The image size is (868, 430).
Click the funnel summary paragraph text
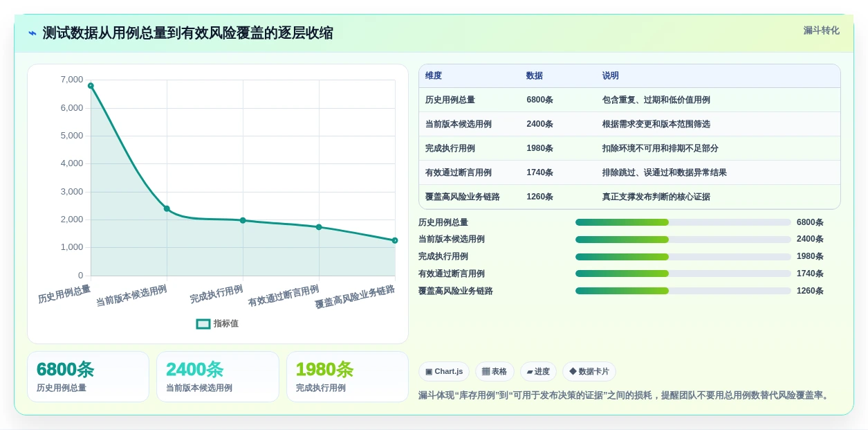[x=625, y=395]
